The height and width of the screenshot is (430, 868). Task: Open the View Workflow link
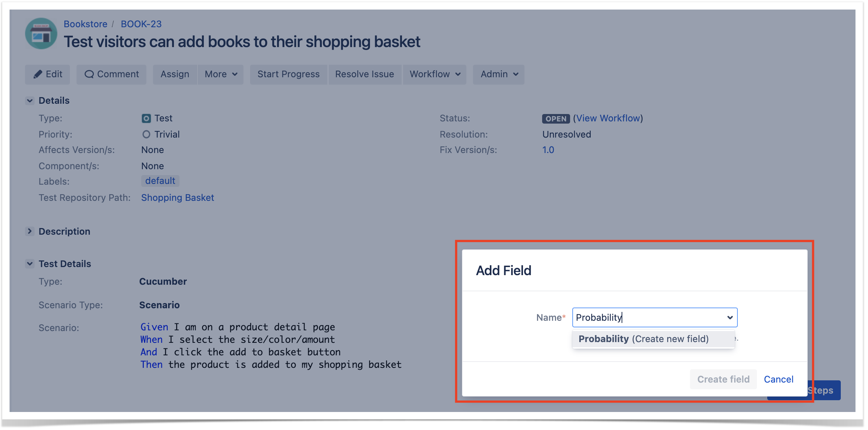(x=608, y=118)
